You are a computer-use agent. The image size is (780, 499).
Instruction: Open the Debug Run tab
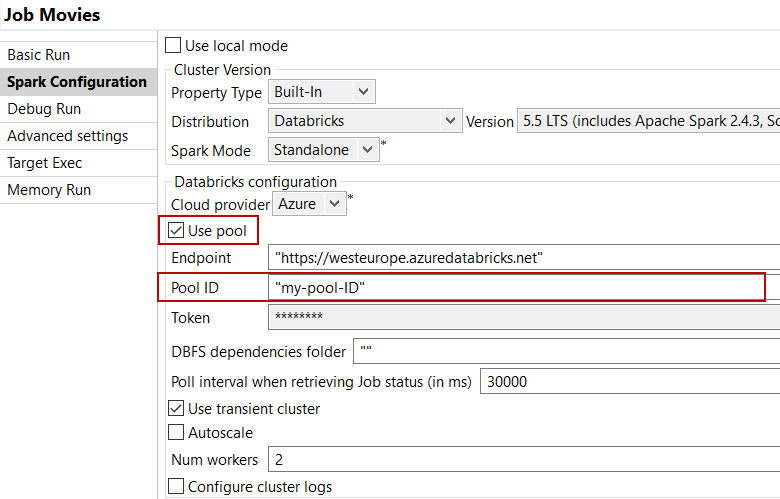click(x=44, y=109)
